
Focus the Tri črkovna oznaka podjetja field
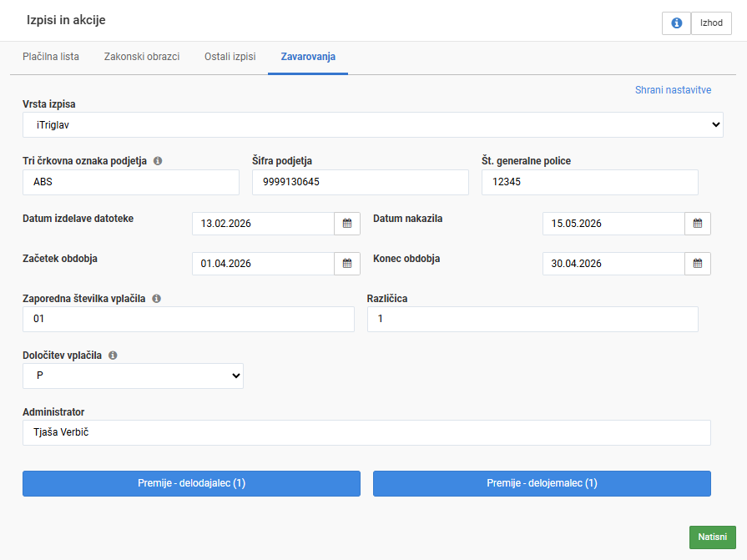click(131, 182)
